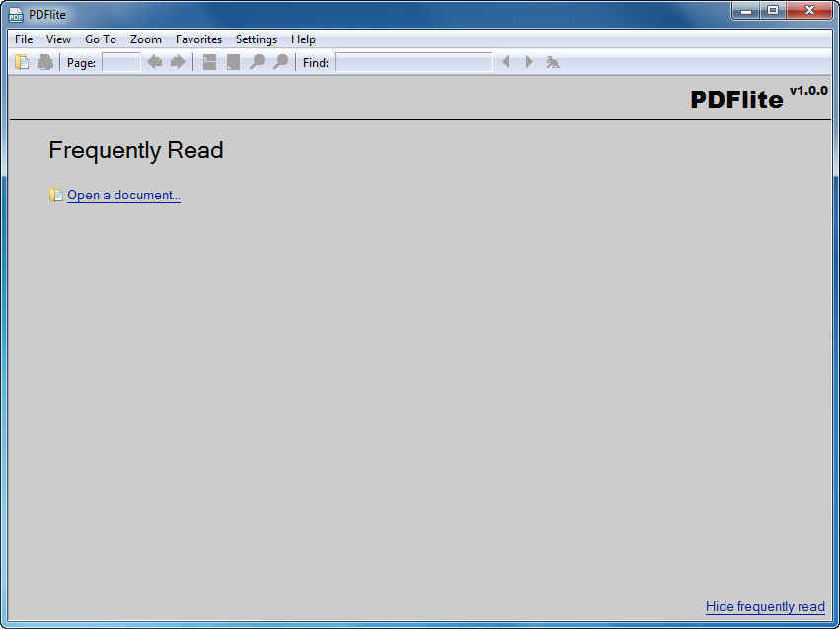The height and width of the screenshot is (629, 840).
Task: Click the Print toolbar icon
Action: tap(45, 62)
